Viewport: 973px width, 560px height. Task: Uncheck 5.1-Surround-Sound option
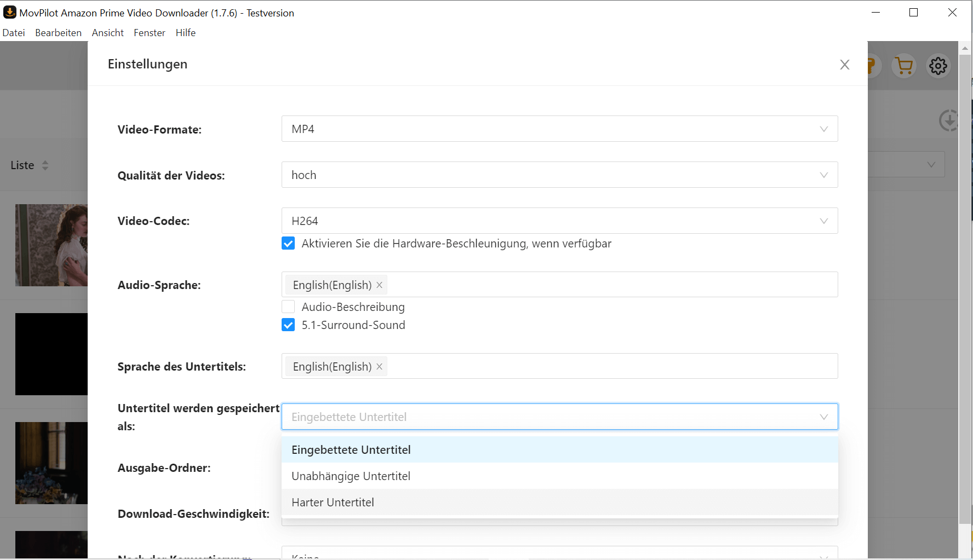click(288, 325)
